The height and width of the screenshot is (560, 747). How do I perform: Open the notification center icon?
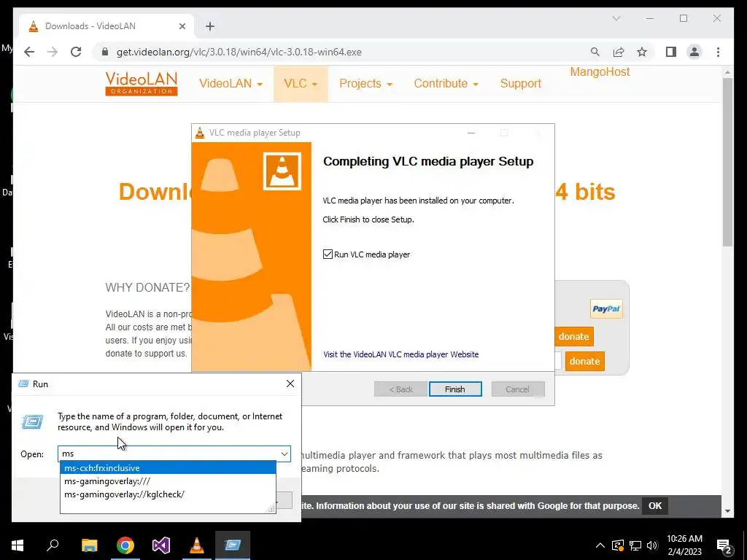pos(724,546)
